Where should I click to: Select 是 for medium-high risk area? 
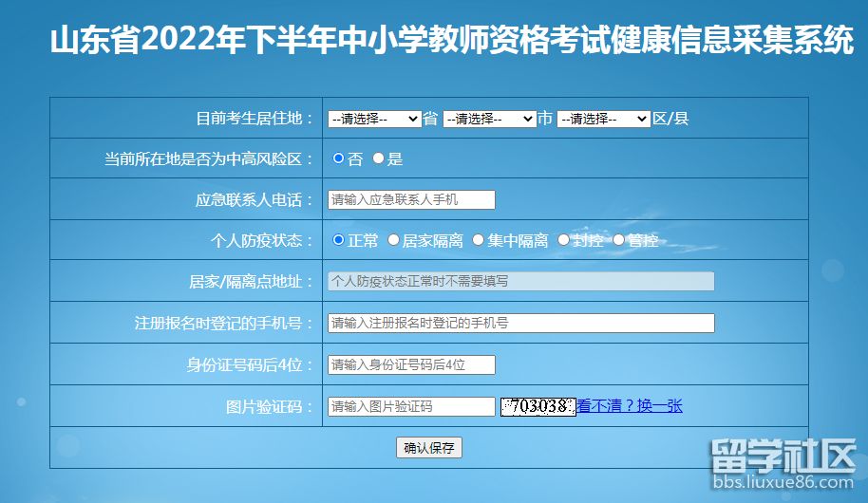[x=378, y=159]
